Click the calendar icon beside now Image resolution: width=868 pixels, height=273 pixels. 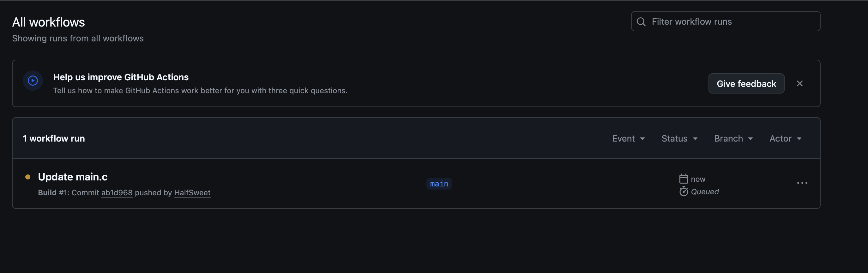click(684, 179)
